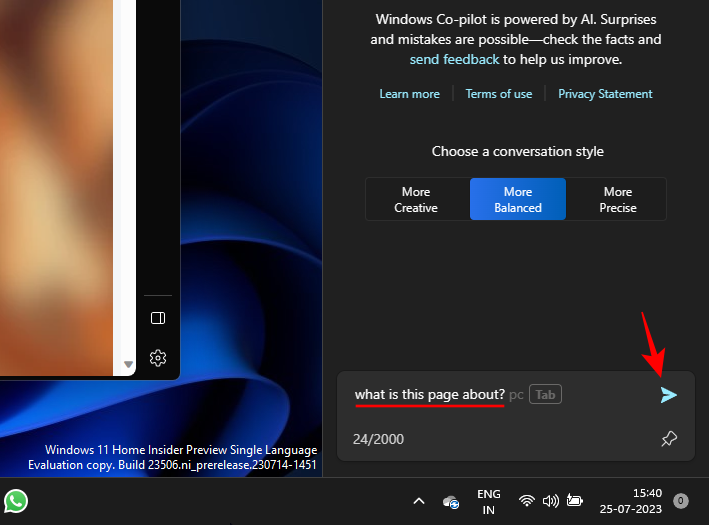Click the 24/2000 character counter
Viewport: 709px width, 525px height.
378,439
